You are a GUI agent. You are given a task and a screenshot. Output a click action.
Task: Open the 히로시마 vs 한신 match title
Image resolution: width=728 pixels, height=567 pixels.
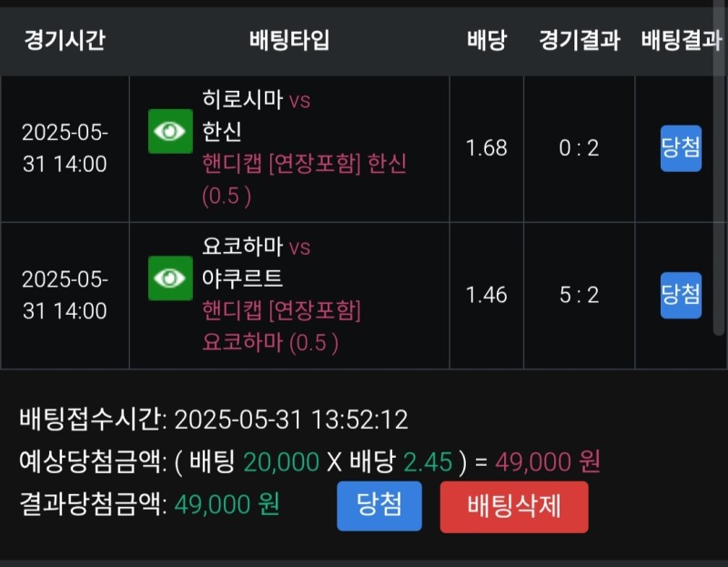point(256,115)
